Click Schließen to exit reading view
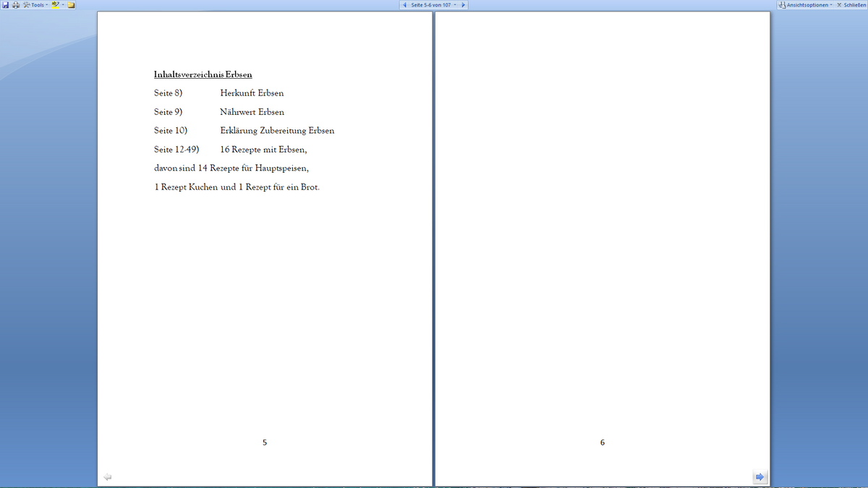Screen dimensions: 868x488 click(851, 5)
